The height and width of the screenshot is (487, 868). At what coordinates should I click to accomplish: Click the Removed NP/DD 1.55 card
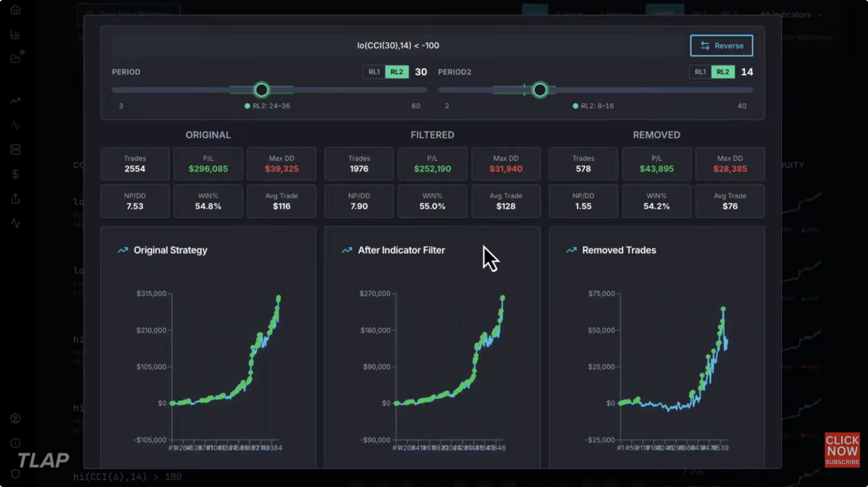pos(583,201)
